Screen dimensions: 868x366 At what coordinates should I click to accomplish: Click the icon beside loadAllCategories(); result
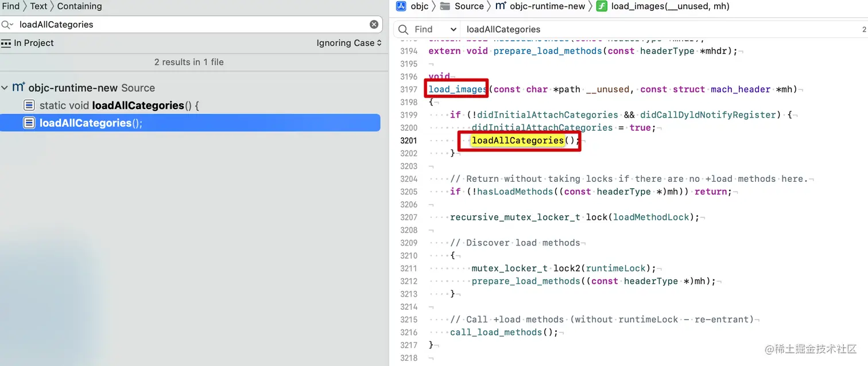point(29,123)
